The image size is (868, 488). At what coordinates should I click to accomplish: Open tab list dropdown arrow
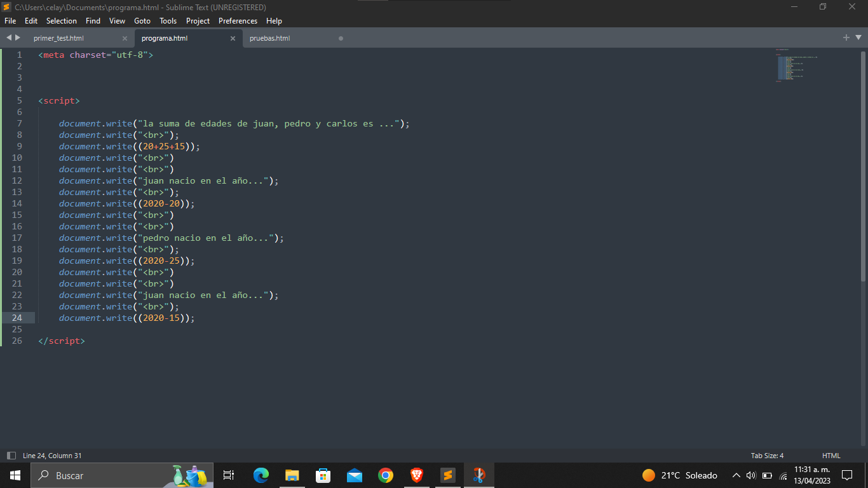tap(858, 38)
